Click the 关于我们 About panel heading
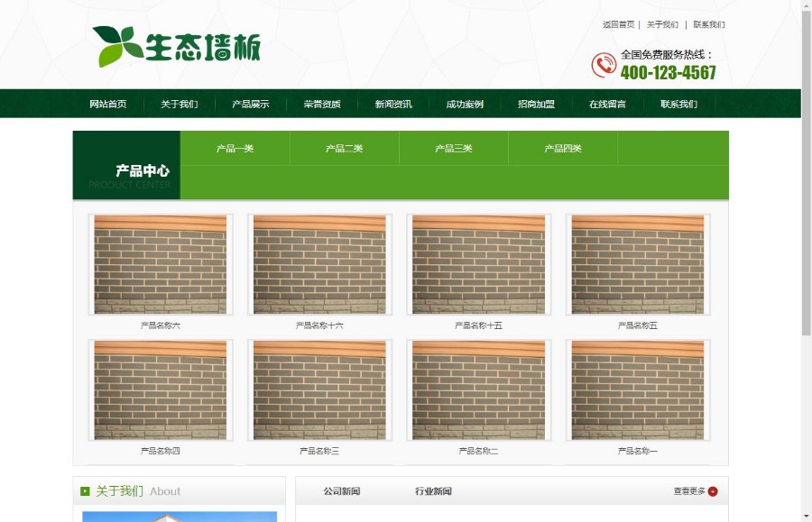 [138, 491]
